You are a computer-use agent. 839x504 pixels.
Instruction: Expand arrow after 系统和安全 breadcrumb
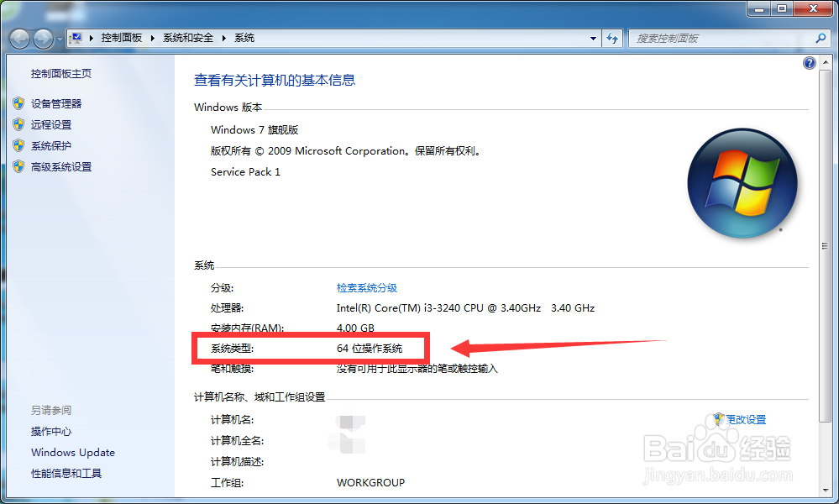(223, 38)
